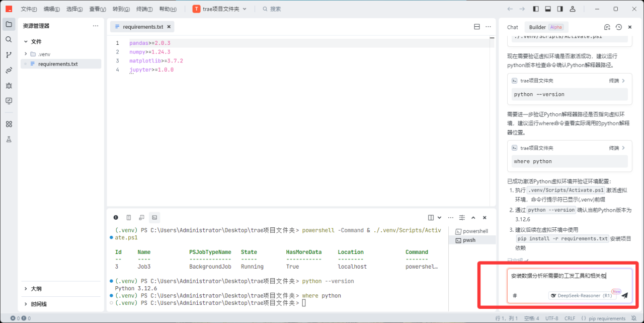Open the 终端(T) menu
Image resolution: width=644 pixels, height=323 pixels.
144,9
